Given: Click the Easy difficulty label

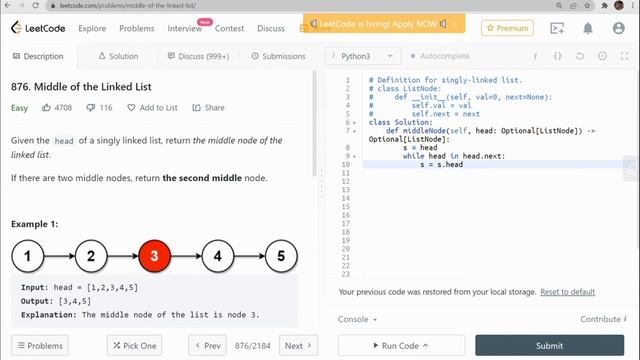Looking at the screenshot, I should pyautogui.click(x=19, y=108).
